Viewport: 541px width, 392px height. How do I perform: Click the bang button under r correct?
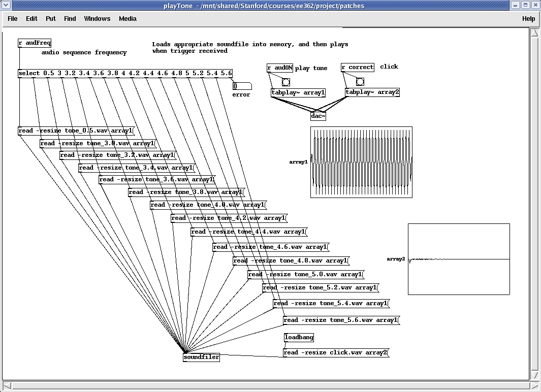360,82
